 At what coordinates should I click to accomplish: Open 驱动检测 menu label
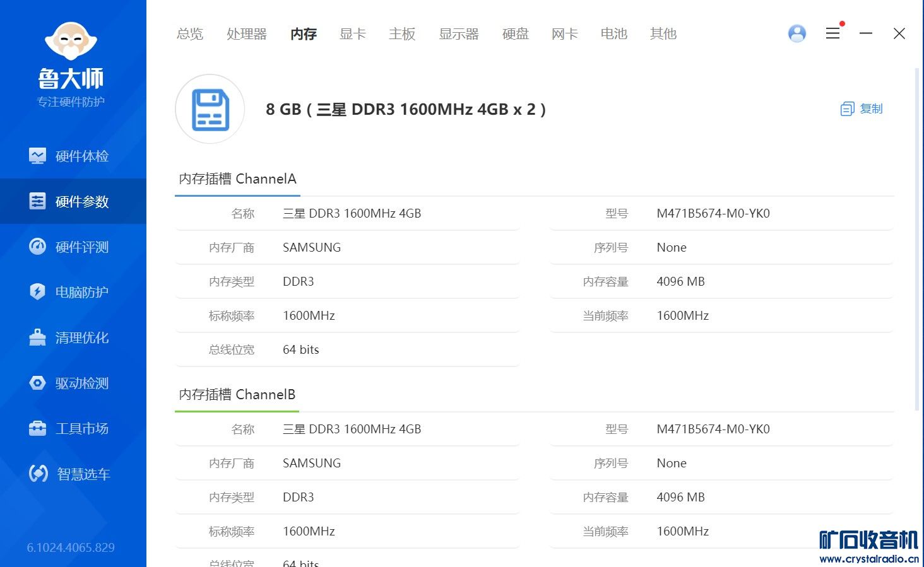(82, 383)
